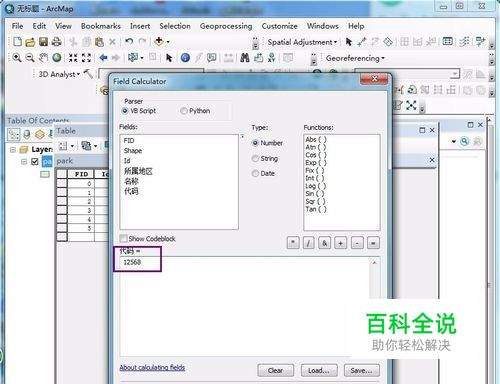This screenshot has width=500, height=384.
Task: Choose String type radio button
Action: pyautogui.click(x=255, y=158)
